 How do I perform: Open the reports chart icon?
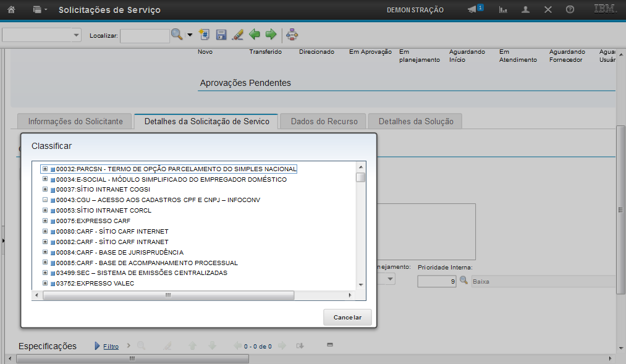(503, 10)
